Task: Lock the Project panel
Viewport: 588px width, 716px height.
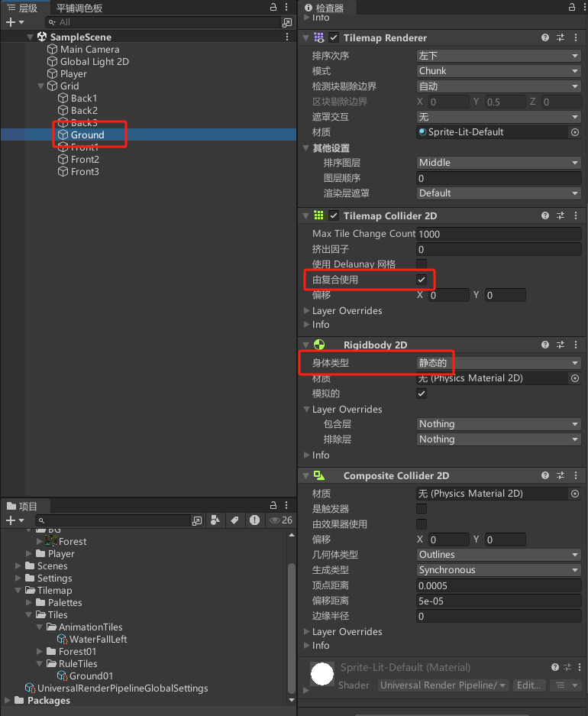Action: click(273, 505)
